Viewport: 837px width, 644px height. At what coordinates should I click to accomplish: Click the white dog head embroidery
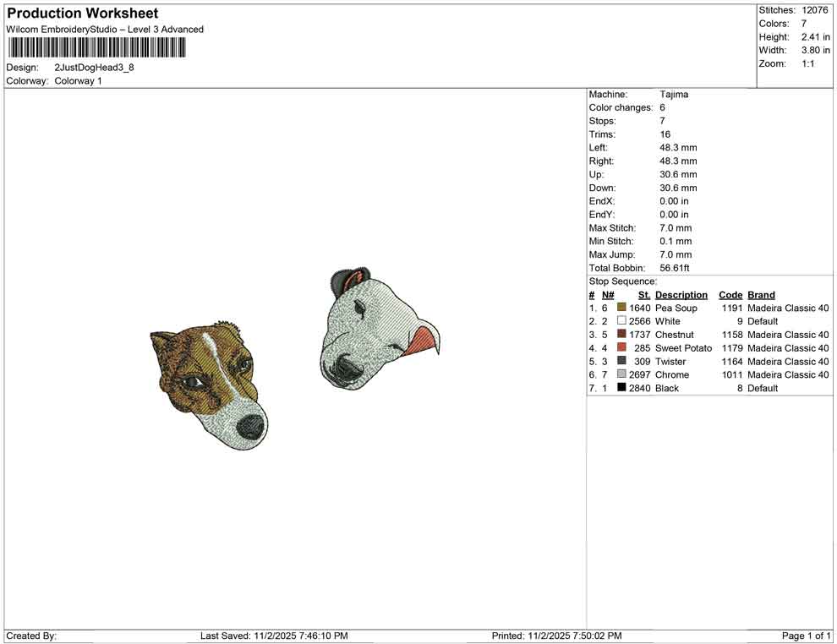(x=380, y=328)
